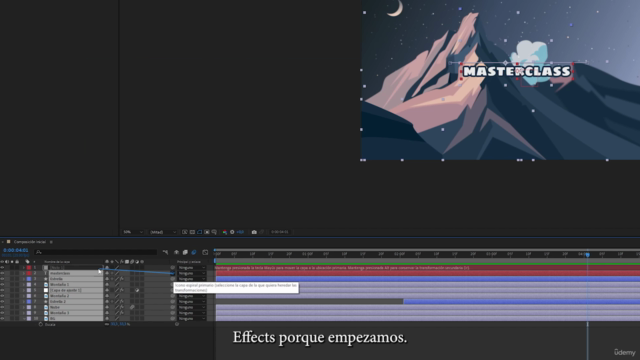The width and height of the screenshot is (640, 360).
Task: Click the Escala constrain proportions link icon
Action: [107, 324]
